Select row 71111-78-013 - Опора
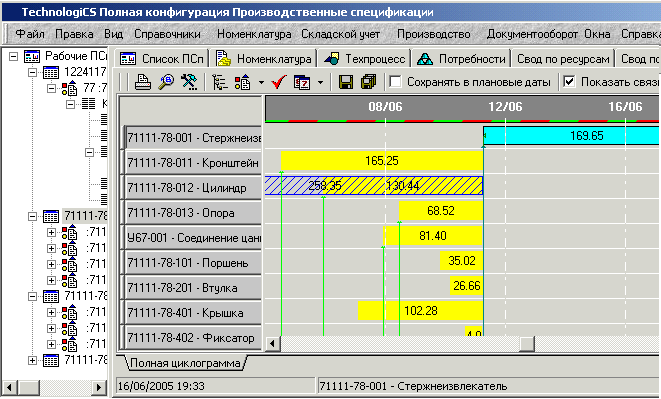Screen dimensions: 661x399 pos(193,213)
